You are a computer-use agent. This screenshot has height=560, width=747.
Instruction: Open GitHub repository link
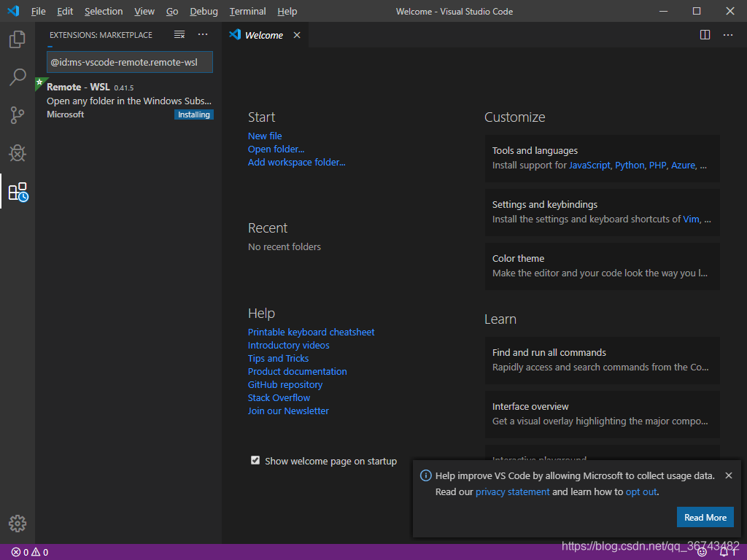pos(285,384)
